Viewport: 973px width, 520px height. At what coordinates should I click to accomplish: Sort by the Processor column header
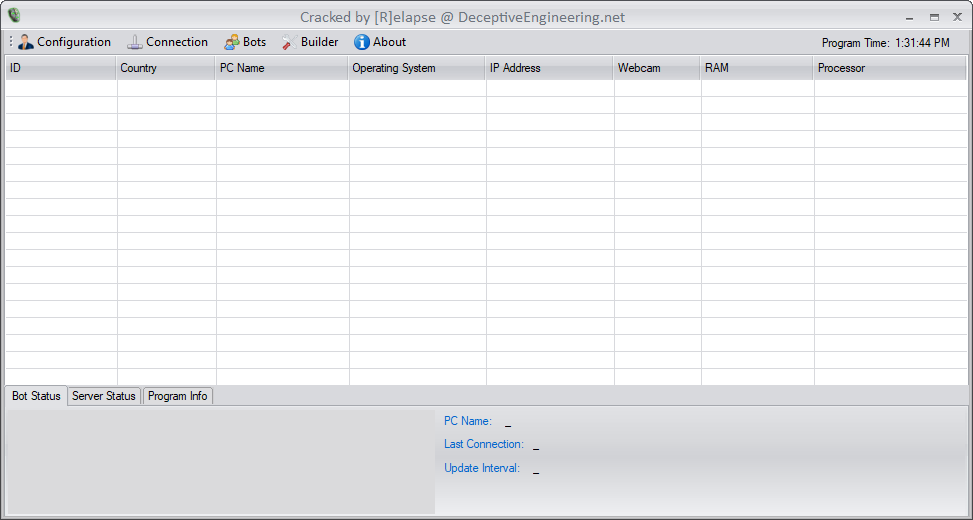pos(889,68)
